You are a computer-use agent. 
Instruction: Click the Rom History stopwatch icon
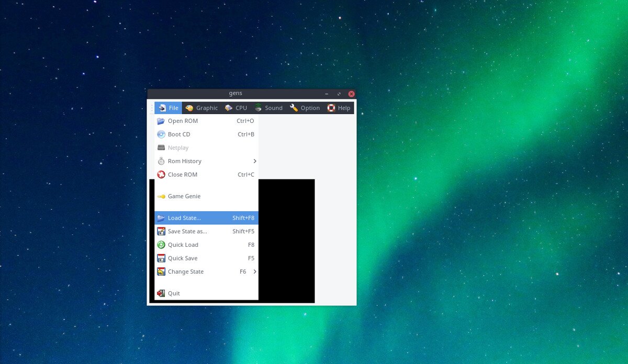(x=161, y=161)
